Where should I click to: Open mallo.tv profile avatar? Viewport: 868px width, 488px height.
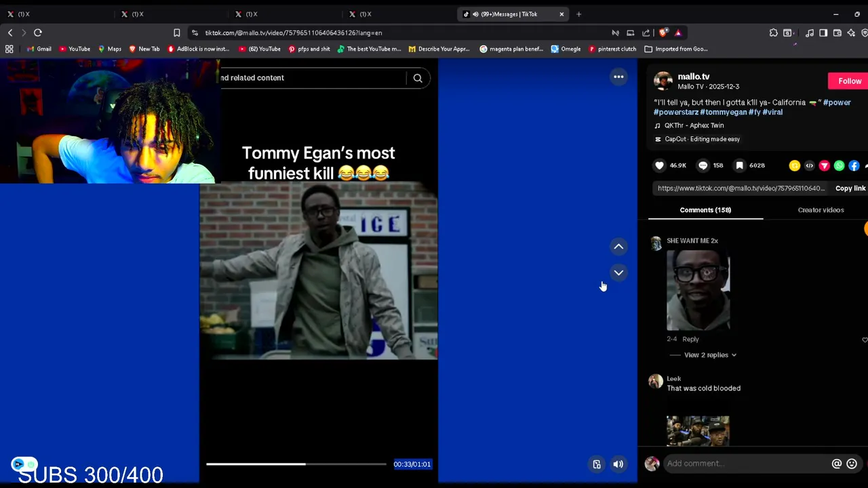663,81
